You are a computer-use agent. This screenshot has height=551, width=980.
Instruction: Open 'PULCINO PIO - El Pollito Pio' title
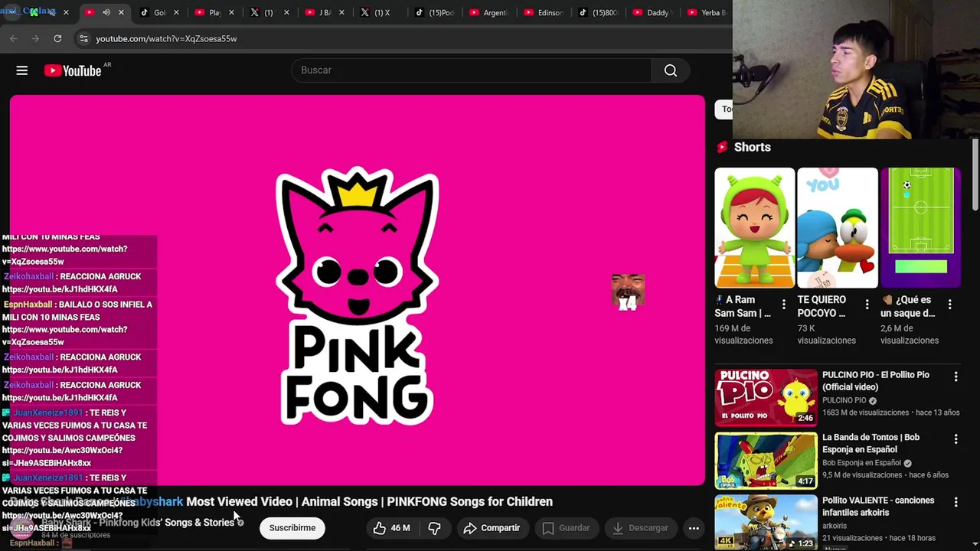(x=876, y=381)
